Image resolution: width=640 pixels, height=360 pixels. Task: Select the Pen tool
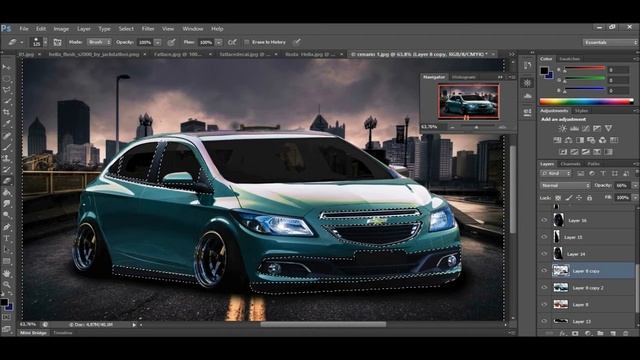pyautogui.click(x=7, y=227)
